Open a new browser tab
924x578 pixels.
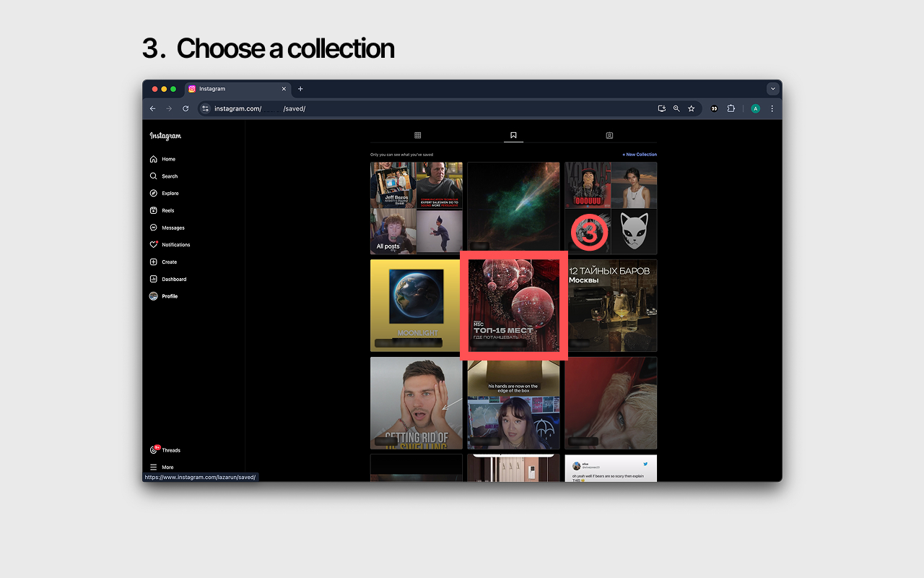[300, 89]
